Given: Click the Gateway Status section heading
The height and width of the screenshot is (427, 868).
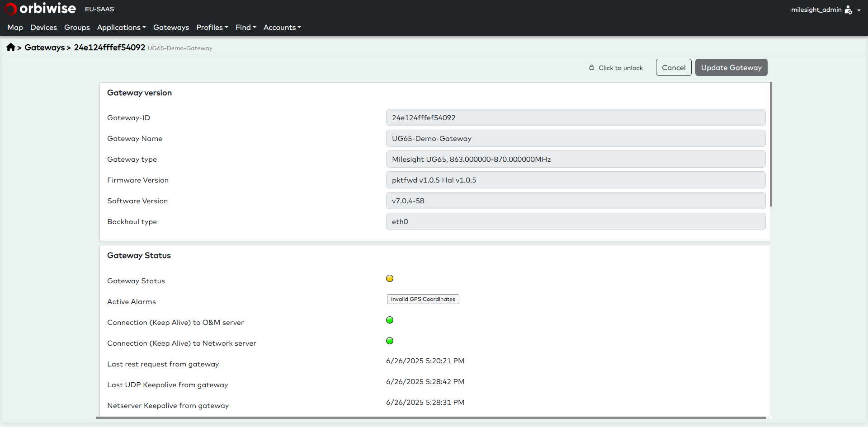Looking at the screenshot, I should (x=139, y=255).
